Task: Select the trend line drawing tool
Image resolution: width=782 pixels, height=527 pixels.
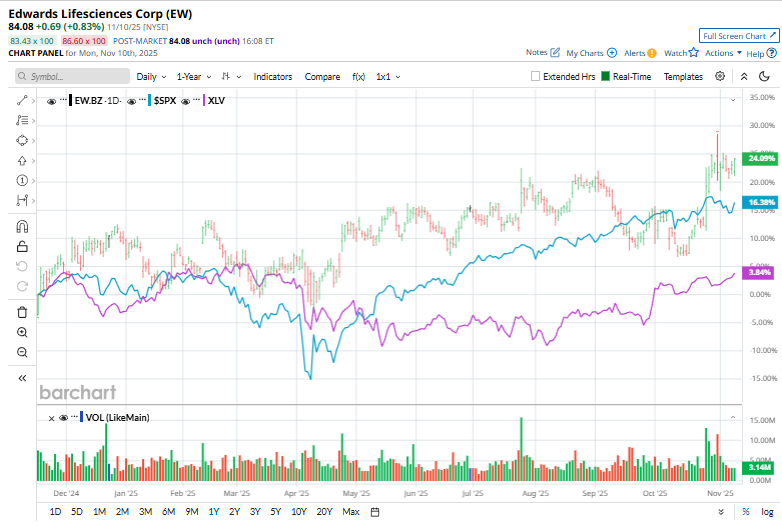Action: point(22,100)
